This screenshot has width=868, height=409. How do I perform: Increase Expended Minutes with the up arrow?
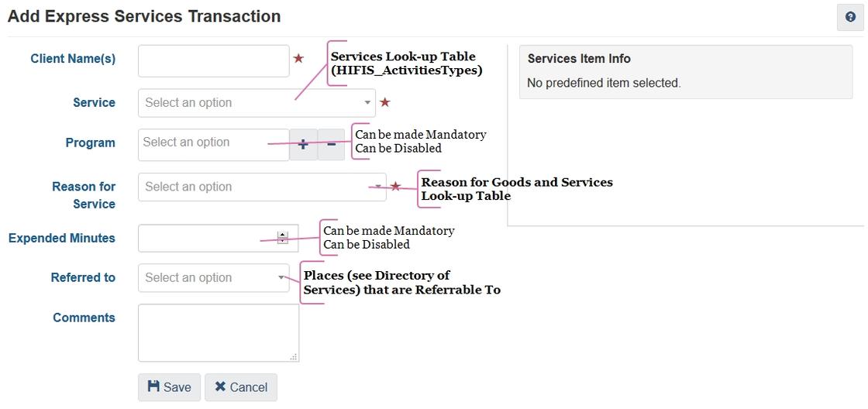click(x=282, y=234)
